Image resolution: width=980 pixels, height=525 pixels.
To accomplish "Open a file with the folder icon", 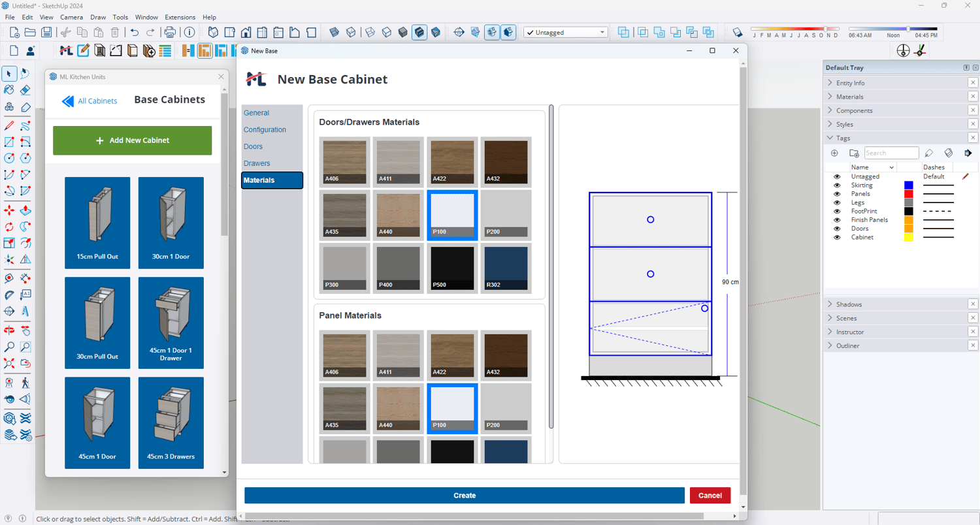I will point(30,32).
